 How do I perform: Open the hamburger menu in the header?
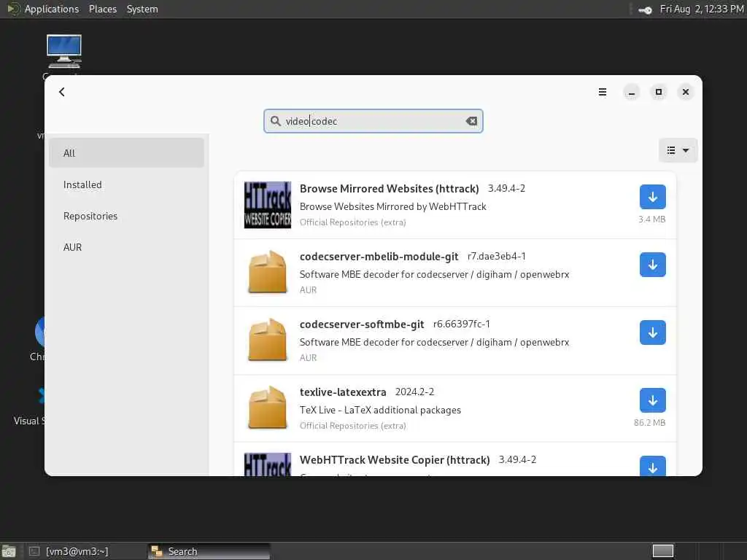[x=602, y=92]
